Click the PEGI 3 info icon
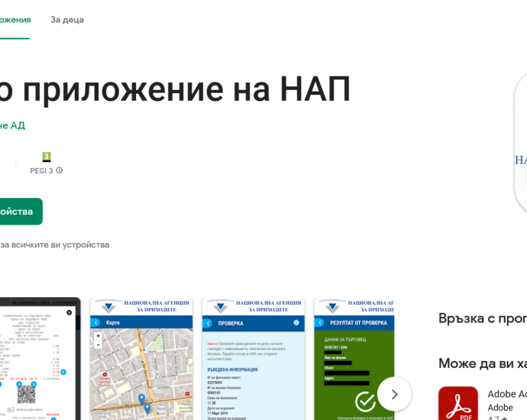This screenshot has width=527, height=420. point(60,170)
